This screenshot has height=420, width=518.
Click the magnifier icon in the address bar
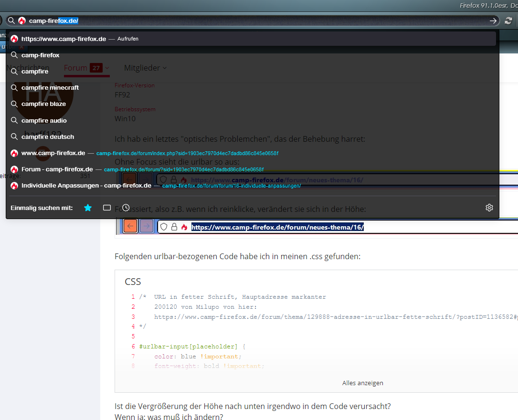click(11, 21)
